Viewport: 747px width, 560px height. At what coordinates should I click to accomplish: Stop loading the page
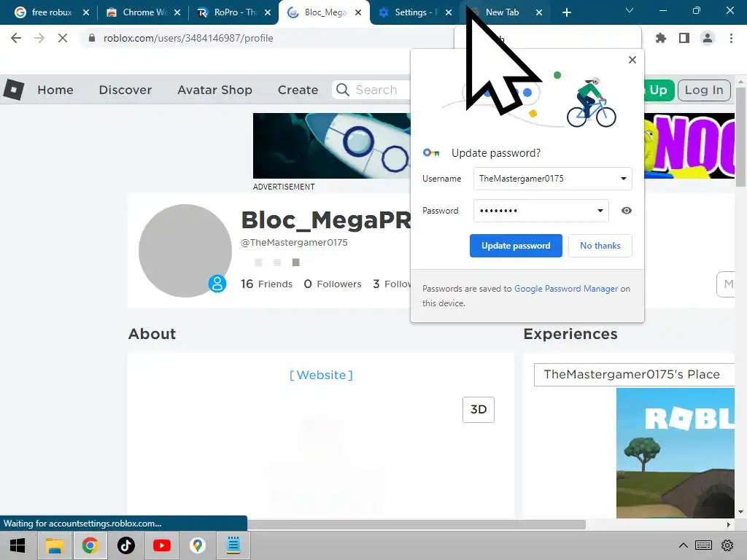coord(63,38)
